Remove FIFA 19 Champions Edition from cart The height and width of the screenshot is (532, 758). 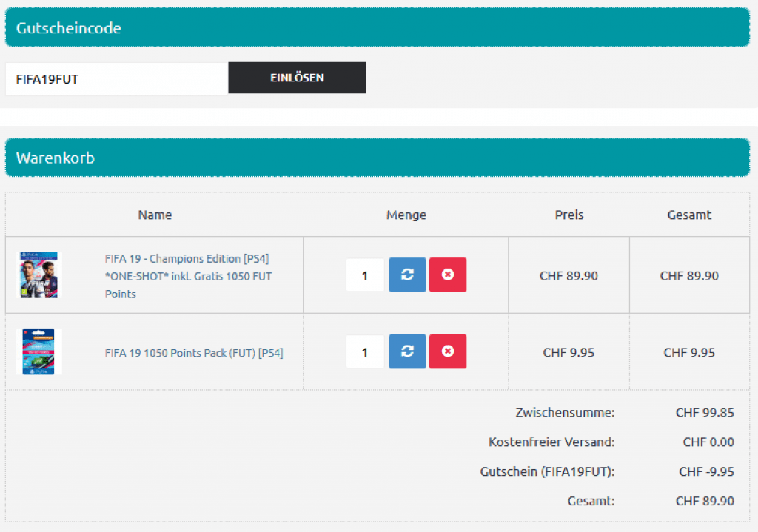448,275
